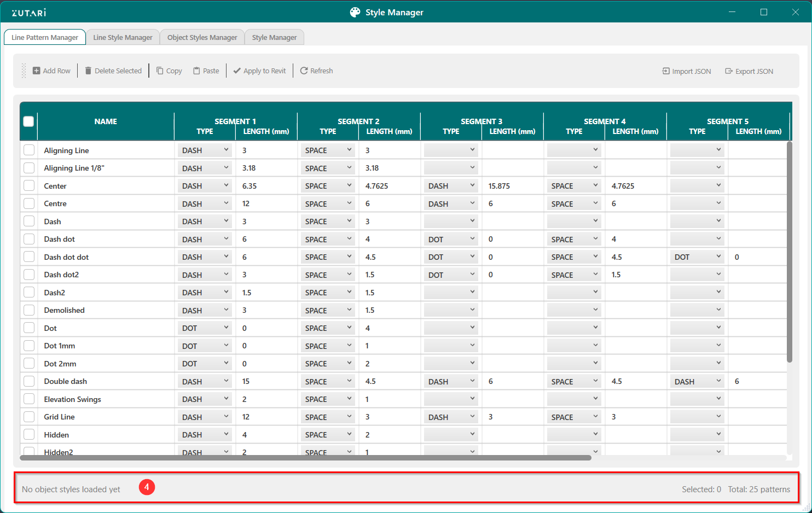Check the Double dash row checkbox
This screenshot has height=513, width=812.
[x=29, y=381]
